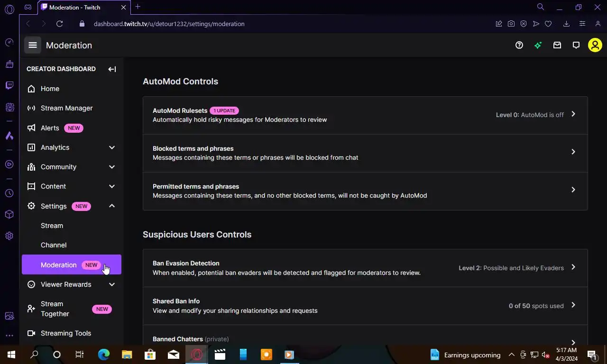Select Moderation under Settings

tap(72, 265)
